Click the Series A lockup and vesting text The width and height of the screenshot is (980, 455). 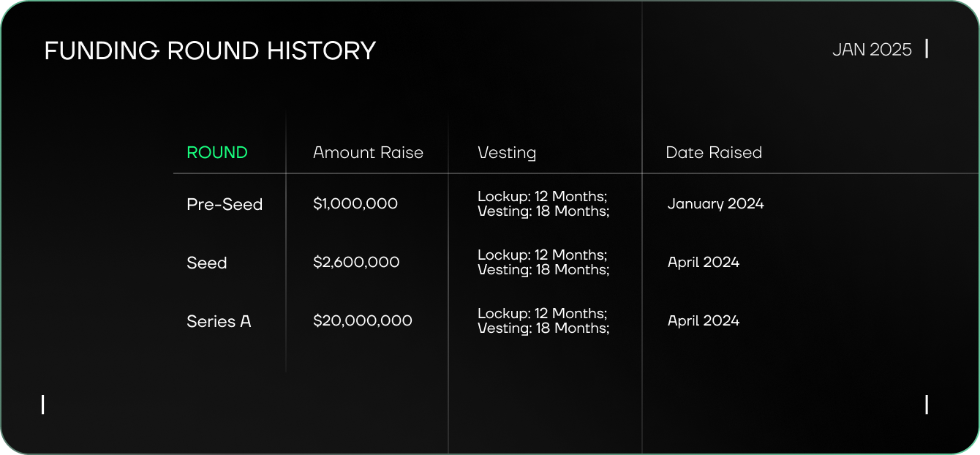pyautogui.click(x=543, y=320)
